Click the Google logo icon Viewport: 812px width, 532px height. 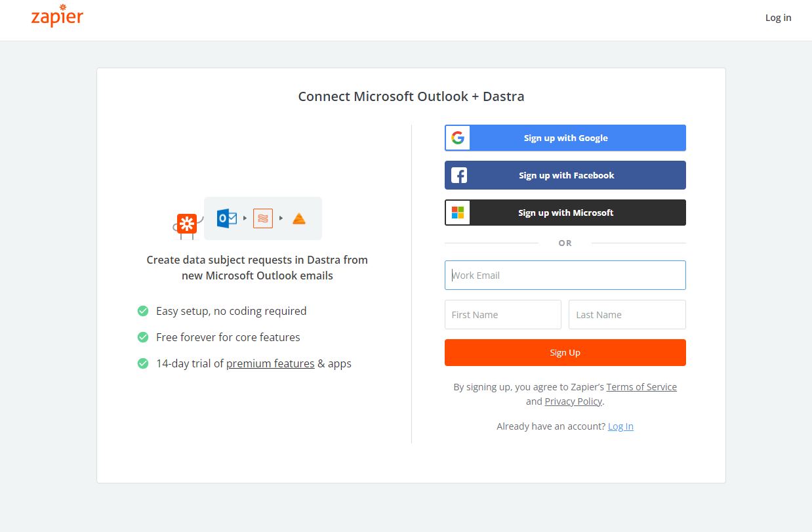pyautogui.click(x=458, y=138)
